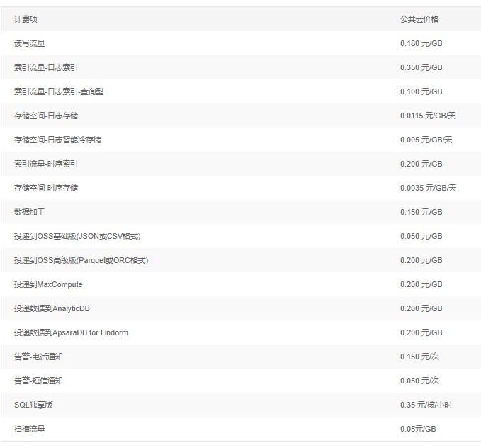This screenshot has height=448, width=481.
Task: Select 0.150 元/GB in the 数据加工 row
Action: [421, 212]
